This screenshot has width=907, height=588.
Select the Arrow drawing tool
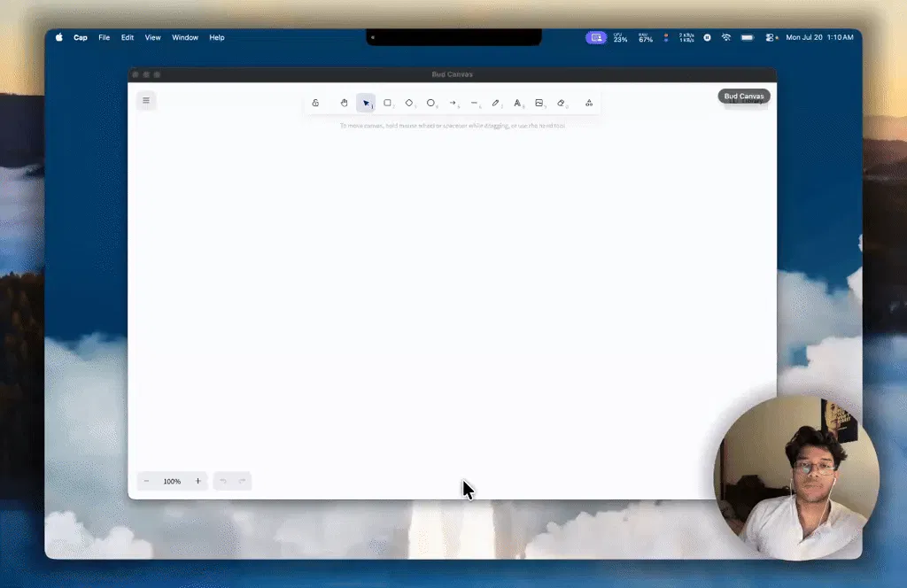coord(453,103)
